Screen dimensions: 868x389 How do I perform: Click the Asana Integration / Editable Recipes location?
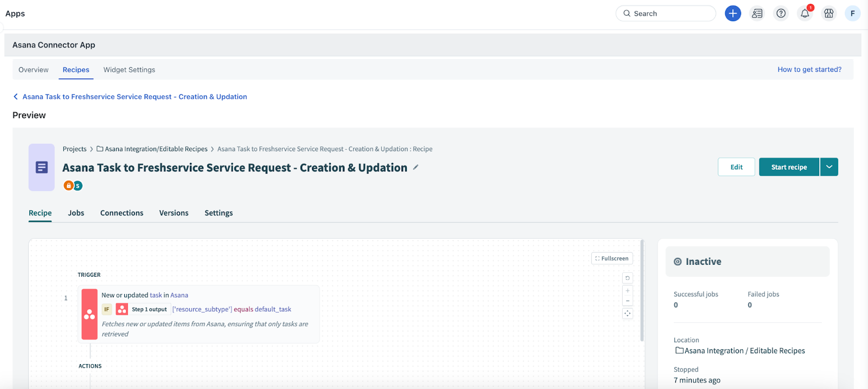tap(744, 351)
